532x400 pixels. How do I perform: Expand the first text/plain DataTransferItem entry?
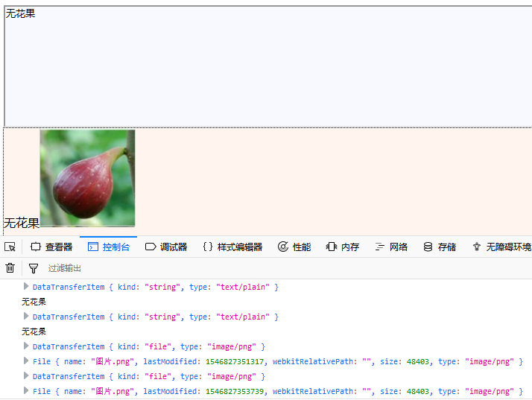coord(26,287)
